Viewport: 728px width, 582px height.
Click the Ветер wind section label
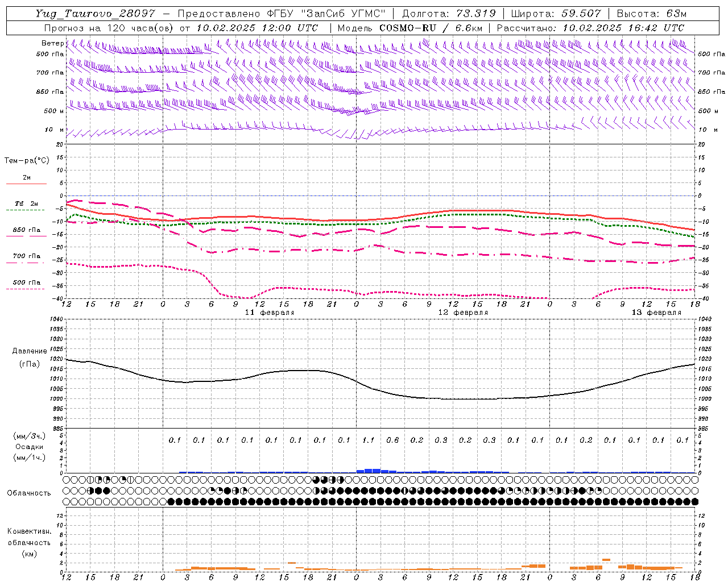coord(53,43)
